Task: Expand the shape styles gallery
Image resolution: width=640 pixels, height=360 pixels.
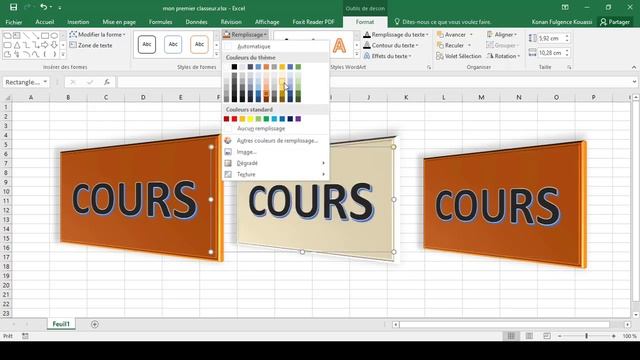Action: (216, 54)
